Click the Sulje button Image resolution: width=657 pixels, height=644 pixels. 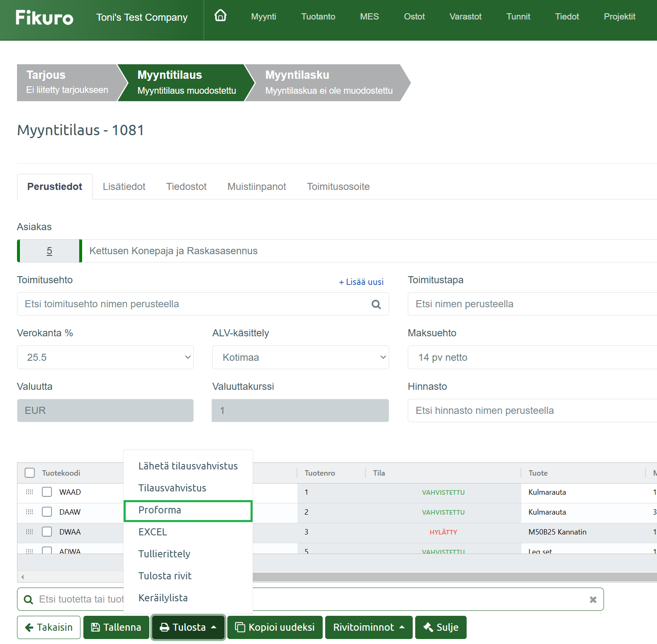441,627
